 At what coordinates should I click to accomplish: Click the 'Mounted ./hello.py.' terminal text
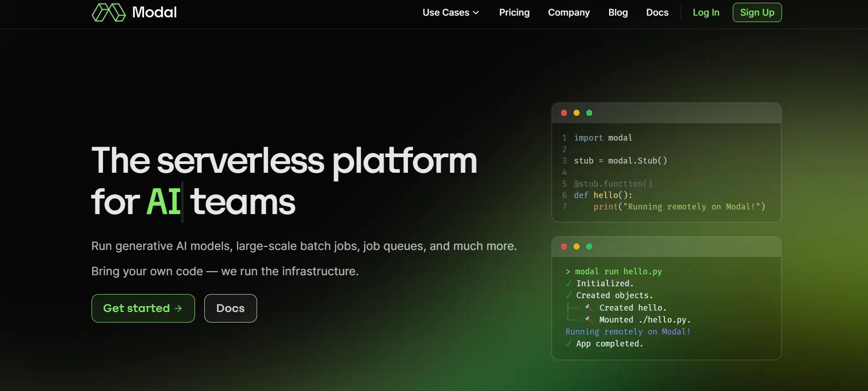coord(645,320)
